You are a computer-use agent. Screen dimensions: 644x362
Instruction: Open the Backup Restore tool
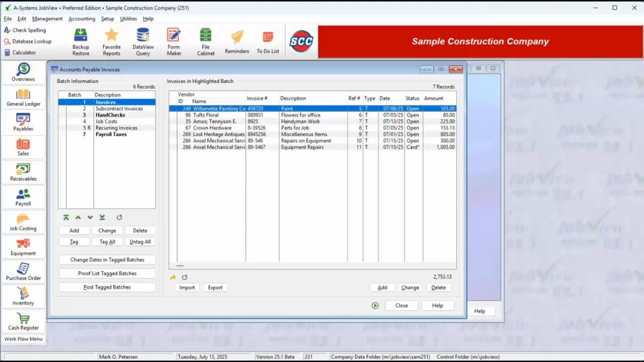[x=81, y=41]
